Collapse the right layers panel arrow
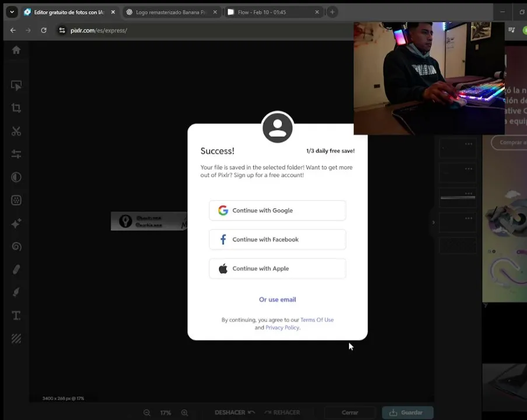 433,222
